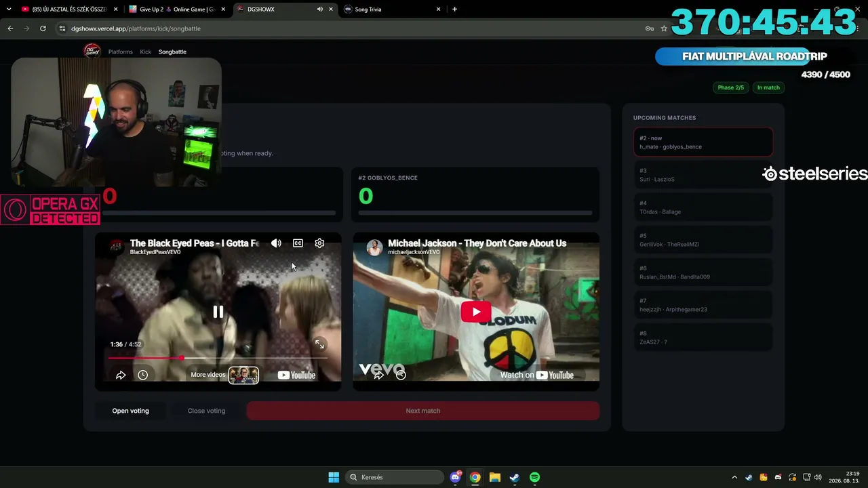
Task: Select match #8 ZeAS27 vs ?
Action: [703, 338]
